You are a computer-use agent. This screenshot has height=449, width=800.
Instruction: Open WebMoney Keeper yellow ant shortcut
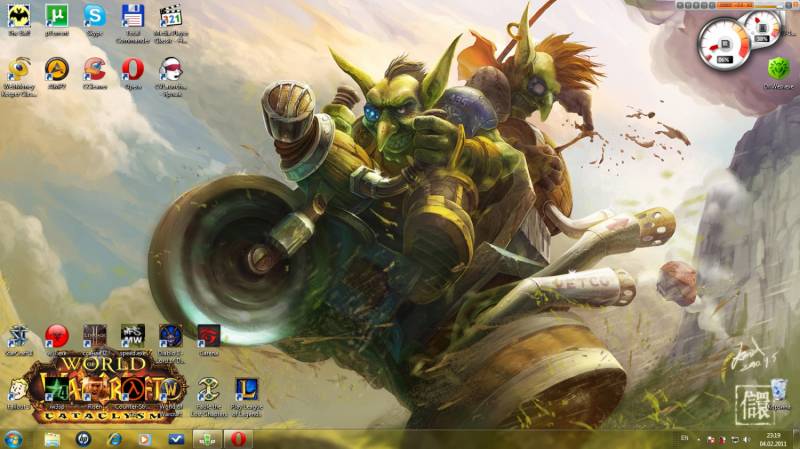point(19,76)
